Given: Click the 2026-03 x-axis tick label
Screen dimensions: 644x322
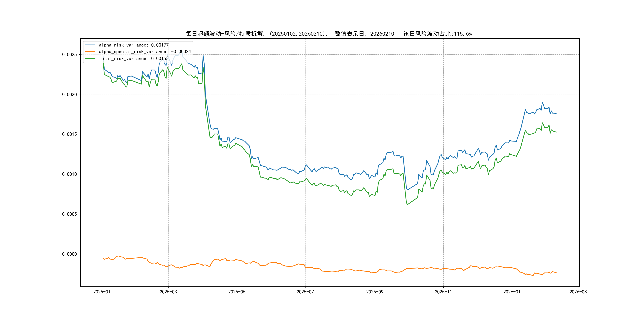Looking at the screenshot, I should (578, 292).
